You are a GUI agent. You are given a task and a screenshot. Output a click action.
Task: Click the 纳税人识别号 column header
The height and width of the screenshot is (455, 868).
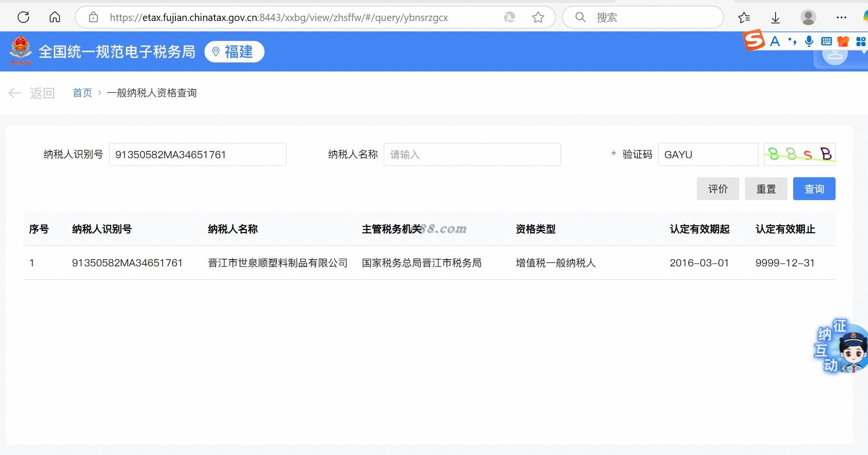pyautogui.click(x=102, y=229)
